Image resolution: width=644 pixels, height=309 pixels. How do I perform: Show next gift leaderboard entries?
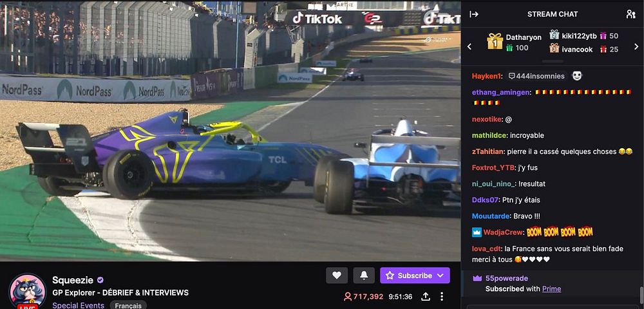point(637,47)
